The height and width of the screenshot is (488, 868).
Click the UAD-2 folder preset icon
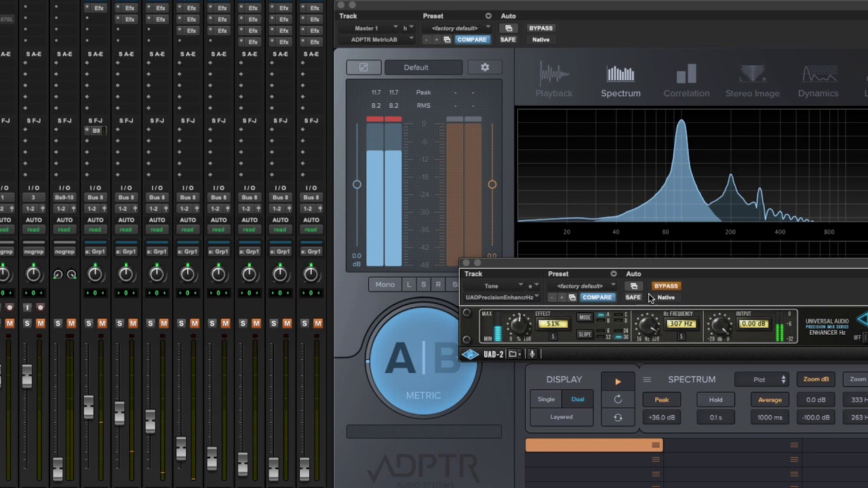coord(513,354)
